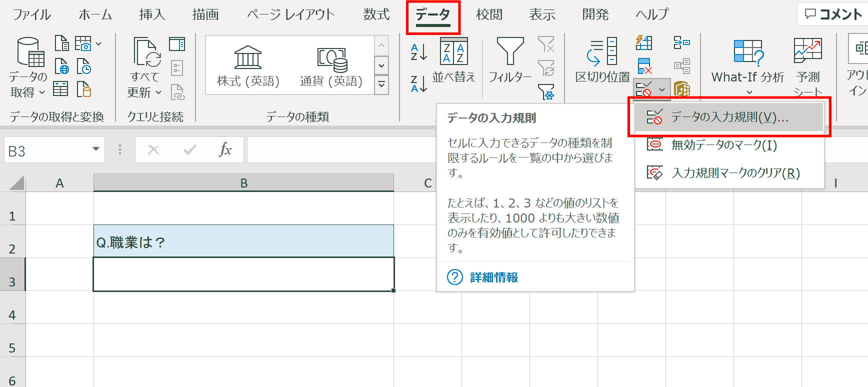The image size is (868, 387).
Task: Click the 予測シート forecast sheet button
Action: [x=808, y=67]
